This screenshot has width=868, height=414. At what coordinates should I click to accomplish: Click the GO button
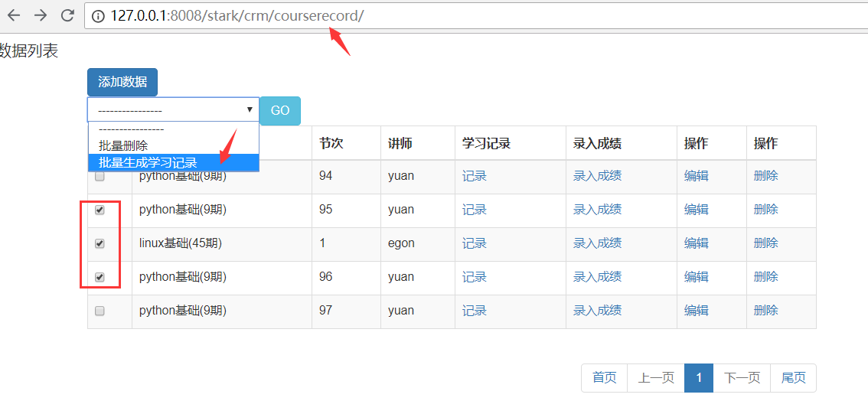click(280, 110)
